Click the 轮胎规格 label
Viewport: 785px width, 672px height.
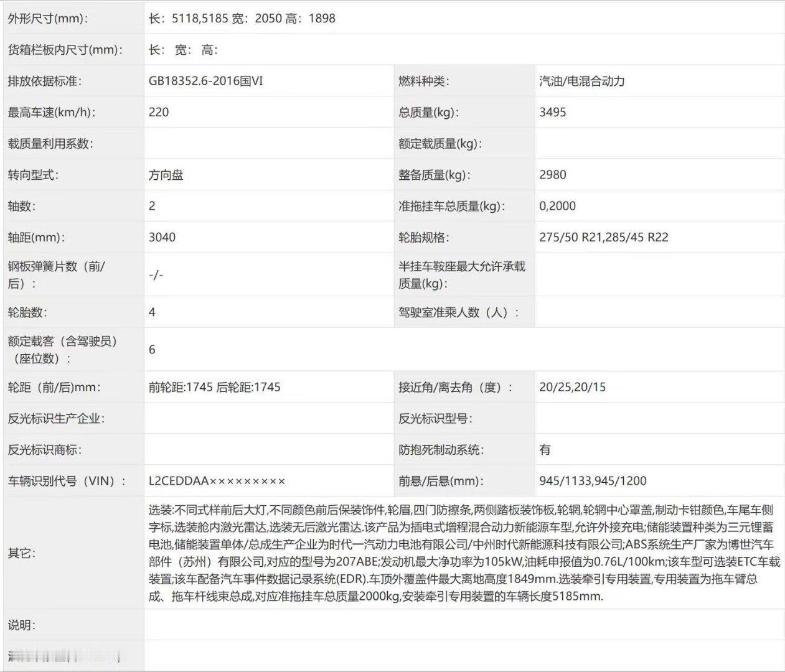tap(424, 237)
